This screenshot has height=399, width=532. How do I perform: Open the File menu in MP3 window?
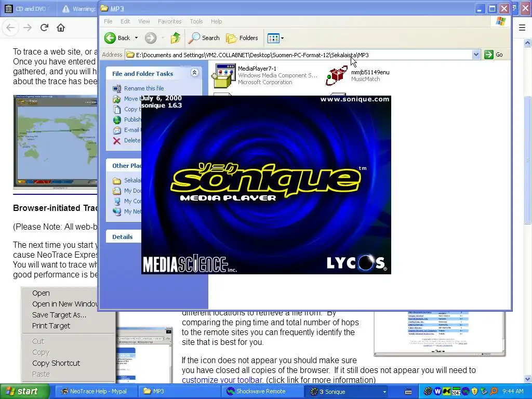click(x=108, y=21)
